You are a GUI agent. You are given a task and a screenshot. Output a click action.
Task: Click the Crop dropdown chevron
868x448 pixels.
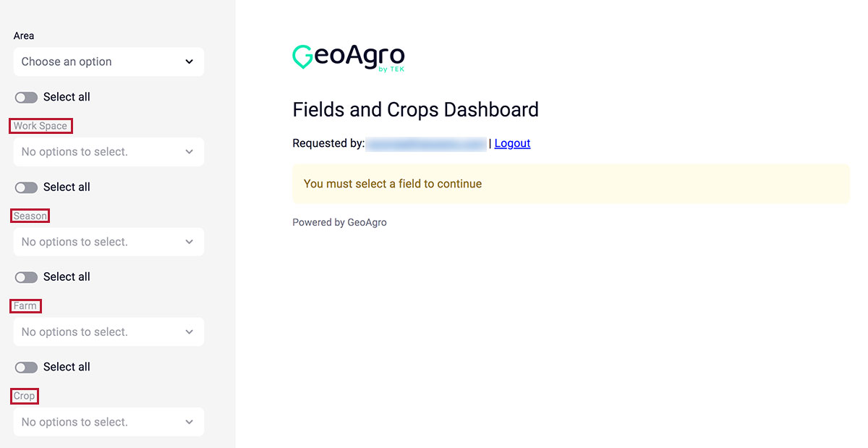click(189, 421)
